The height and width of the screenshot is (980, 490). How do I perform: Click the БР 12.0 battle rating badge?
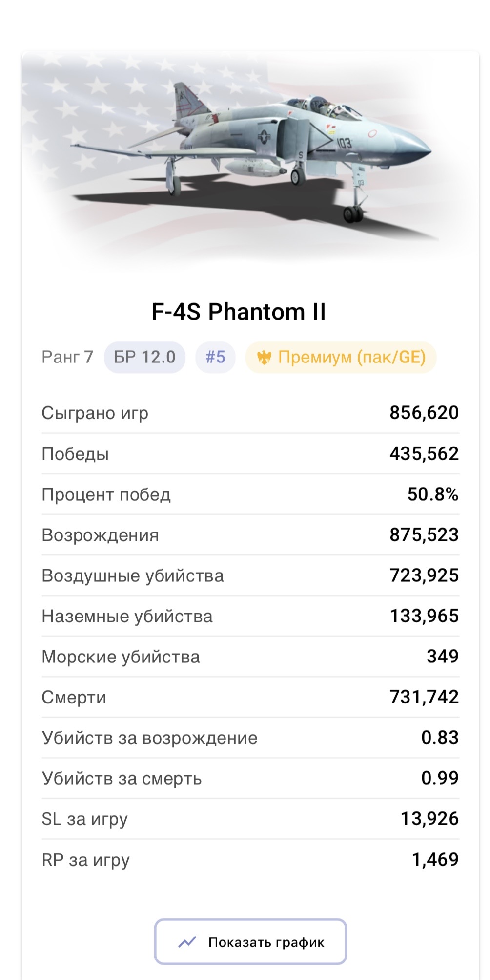pos(144,358)
